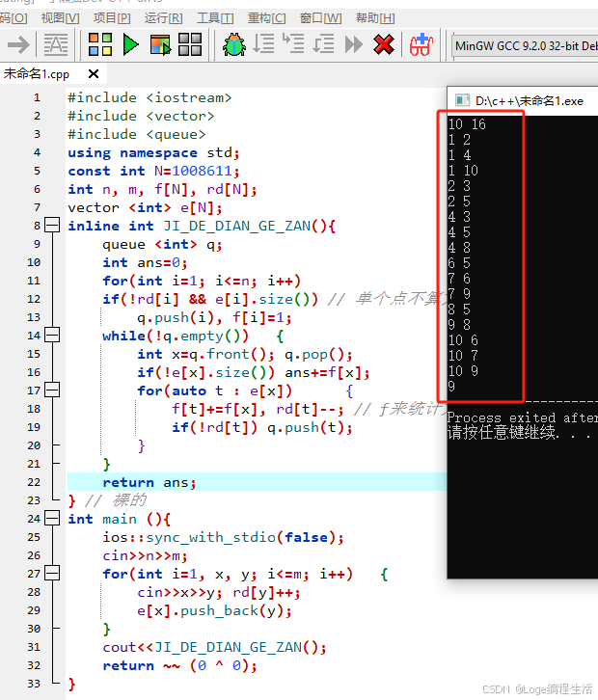This screenshot has width=598, height=700.
Task: Collapse the for auto loop at line 17
Action: 52,390
